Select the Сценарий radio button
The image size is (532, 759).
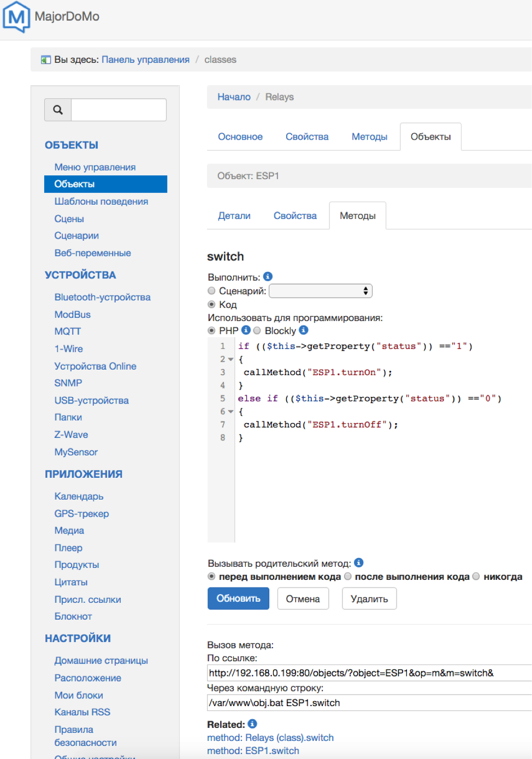click(211, 291)
